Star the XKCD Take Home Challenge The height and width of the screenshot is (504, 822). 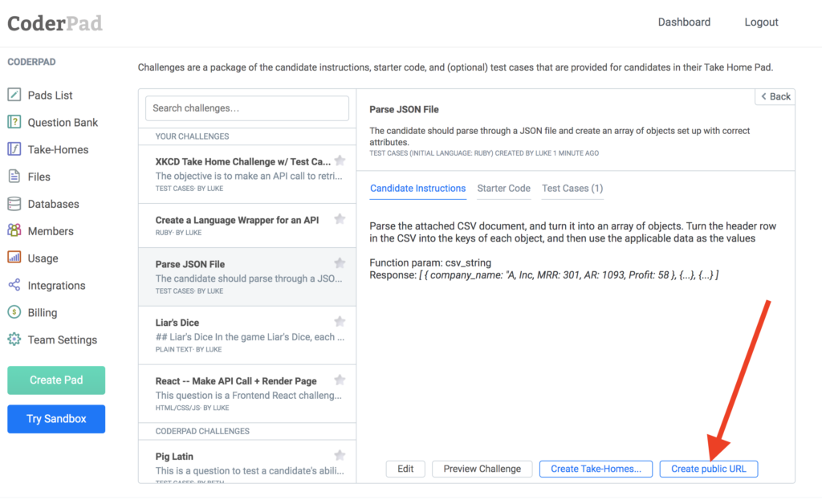pos(340,161)
